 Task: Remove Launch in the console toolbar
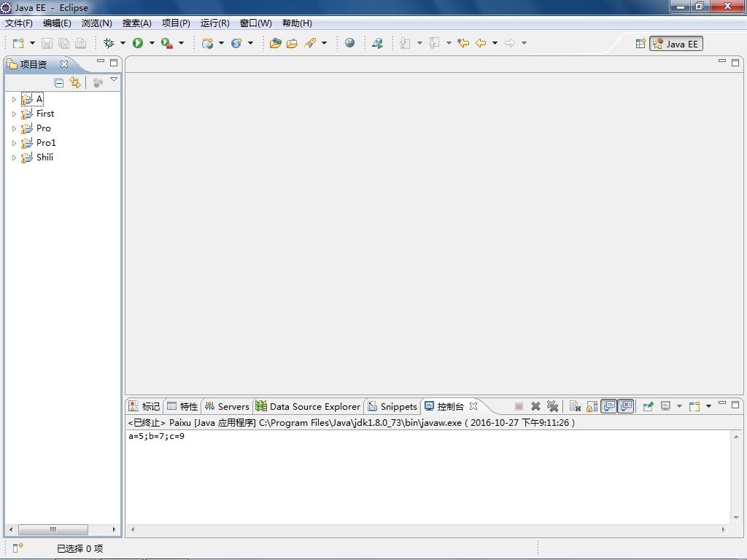tap(536, 406)
